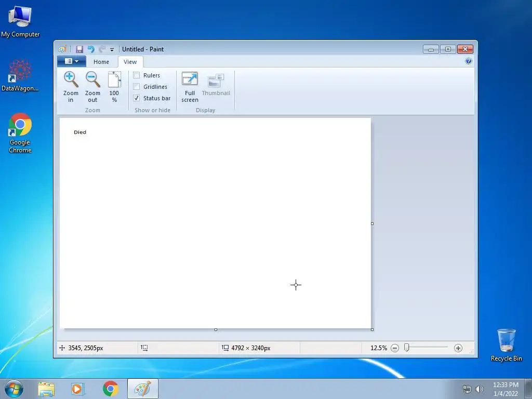532x399 pixels.
Task: Close the Paint window
Action: pos(465,49)
